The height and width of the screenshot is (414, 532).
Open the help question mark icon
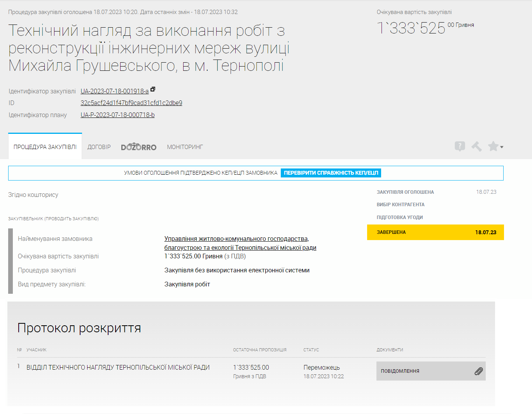pyautogui.click(x=460, y=146)
